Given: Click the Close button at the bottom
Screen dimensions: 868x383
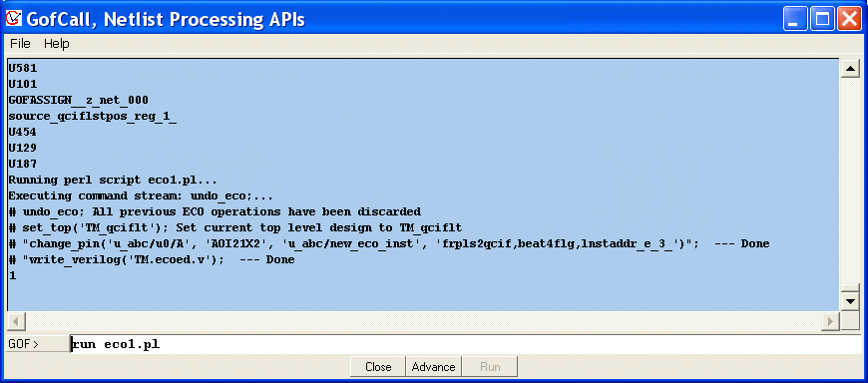Looking at the screenshot, I should pos(379,367).
